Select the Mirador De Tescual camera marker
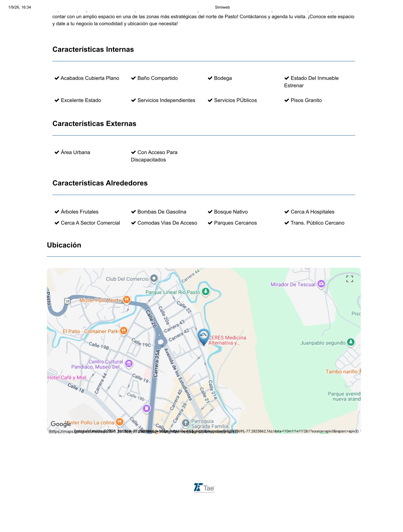 coord(321,284)
